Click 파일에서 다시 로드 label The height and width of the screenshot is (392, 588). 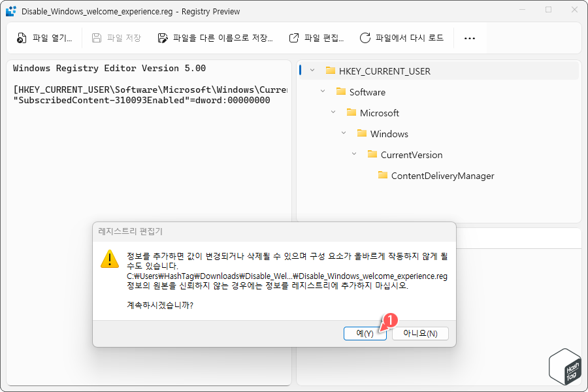click(x=410, y=38)
